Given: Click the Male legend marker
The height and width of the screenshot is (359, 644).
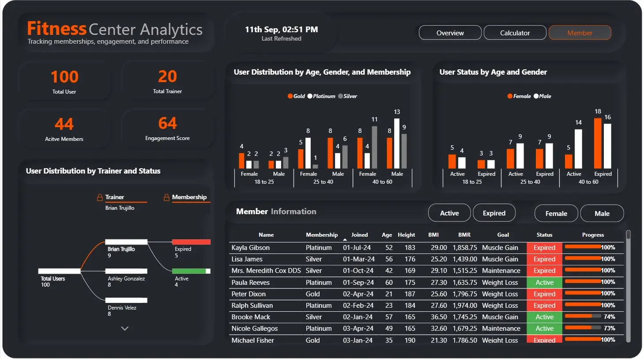Looking at the screenshot, I should (x=536, y=96).
